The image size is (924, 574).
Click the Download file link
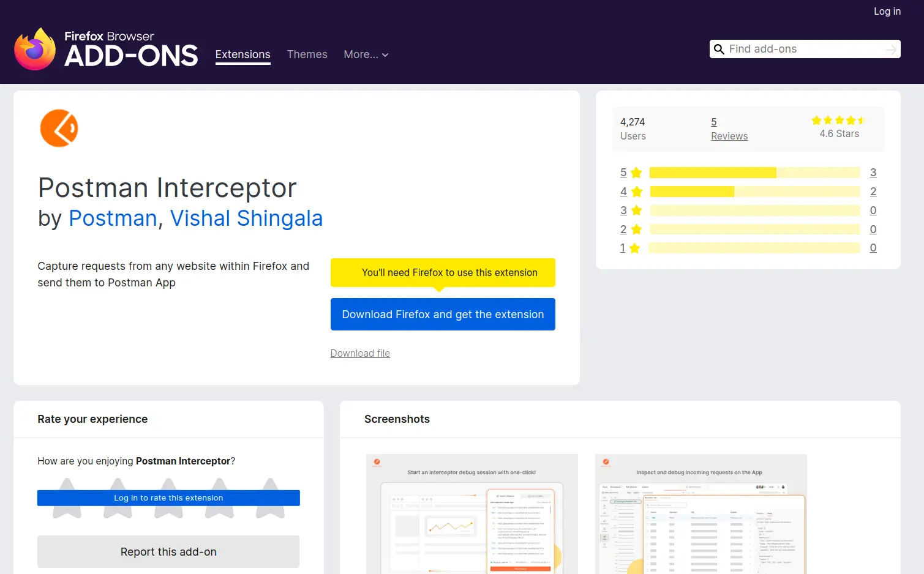click(360, 353)
